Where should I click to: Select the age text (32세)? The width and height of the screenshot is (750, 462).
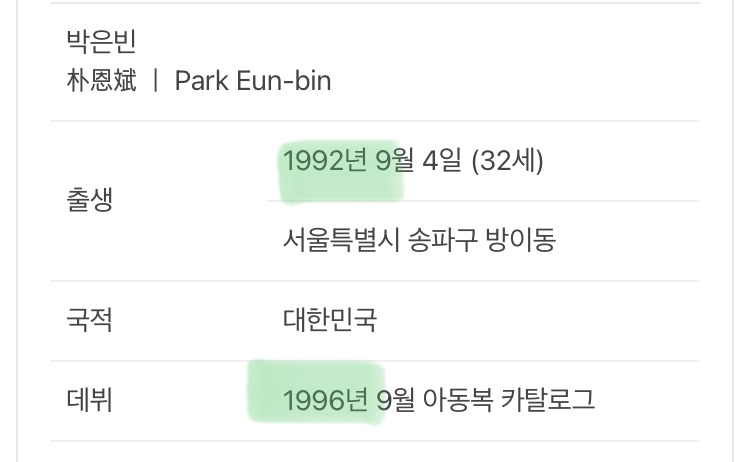pos(507,160)
